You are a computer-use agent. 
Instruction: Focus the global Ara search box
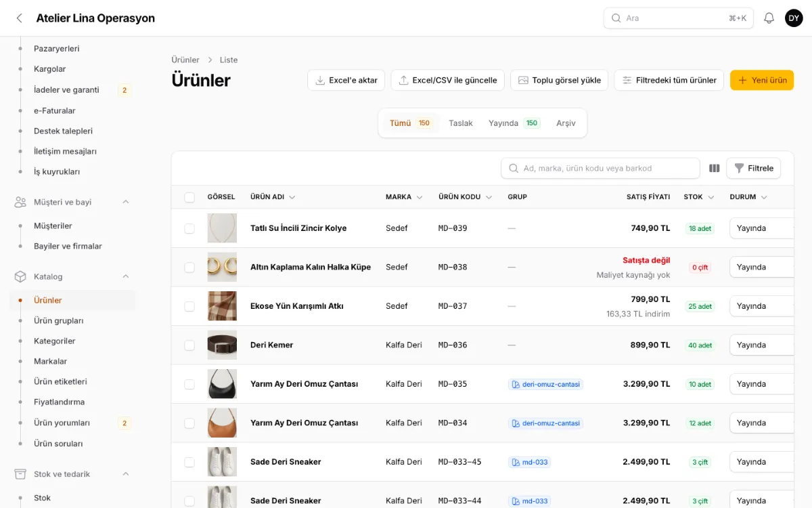679,18
